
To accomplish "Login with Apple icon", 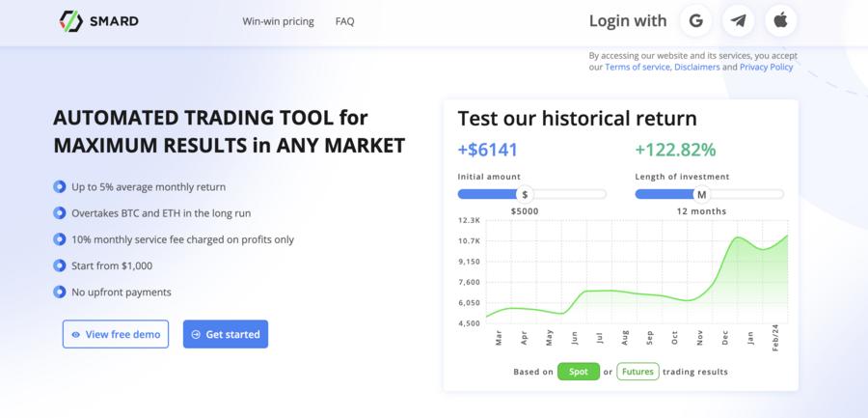I will 781,21.
